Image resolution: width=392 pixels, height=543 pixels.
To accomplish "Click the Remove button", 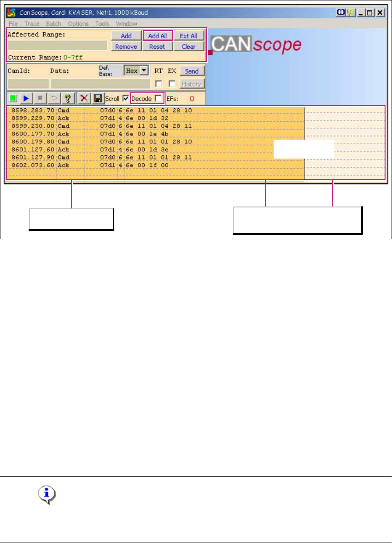I will pyautogui.click(x=126, y=47).
